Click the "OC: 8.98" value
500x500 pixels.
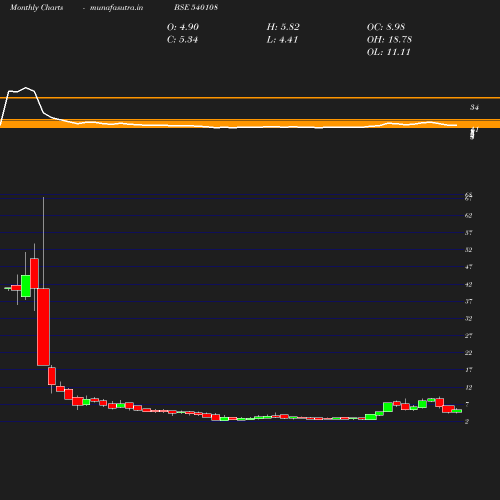(x=386, y=27)
